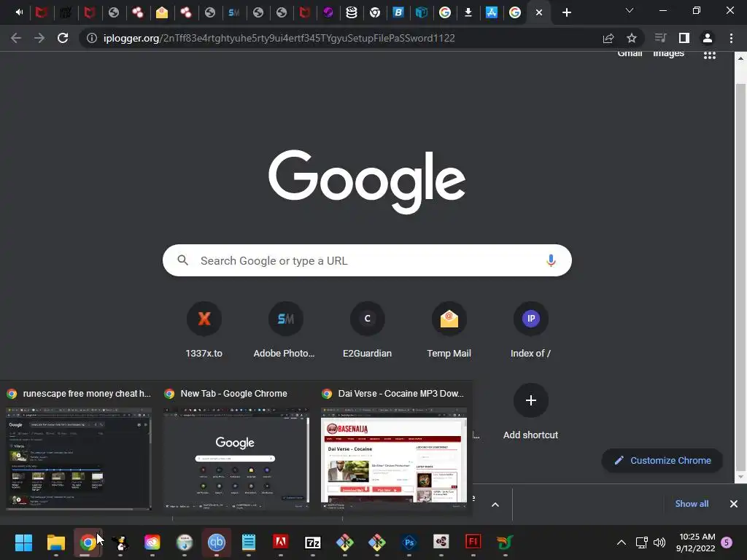Open the notepad app on taskbar

point(249,542)
